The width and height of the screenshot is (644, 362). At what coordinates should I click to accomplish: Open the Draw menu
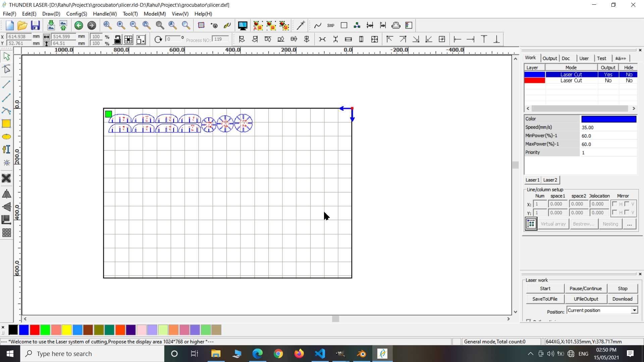pyautogui.click(x=51, y=14)
